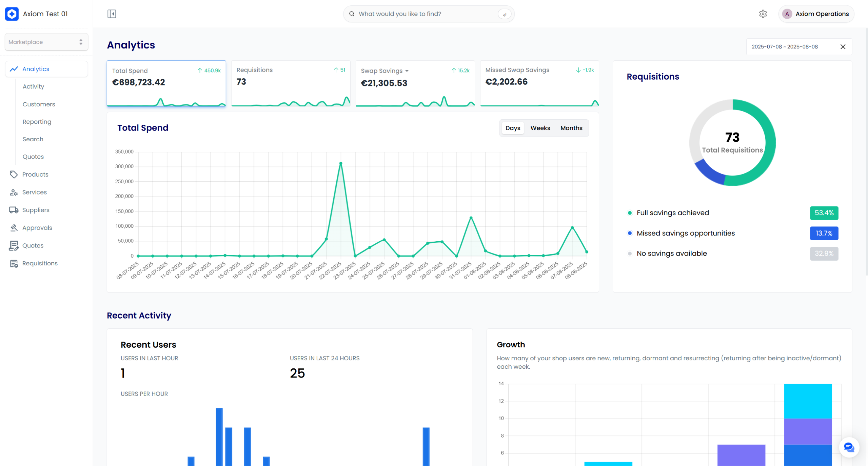Click the Suppliers truck icon

click(14, 210)
